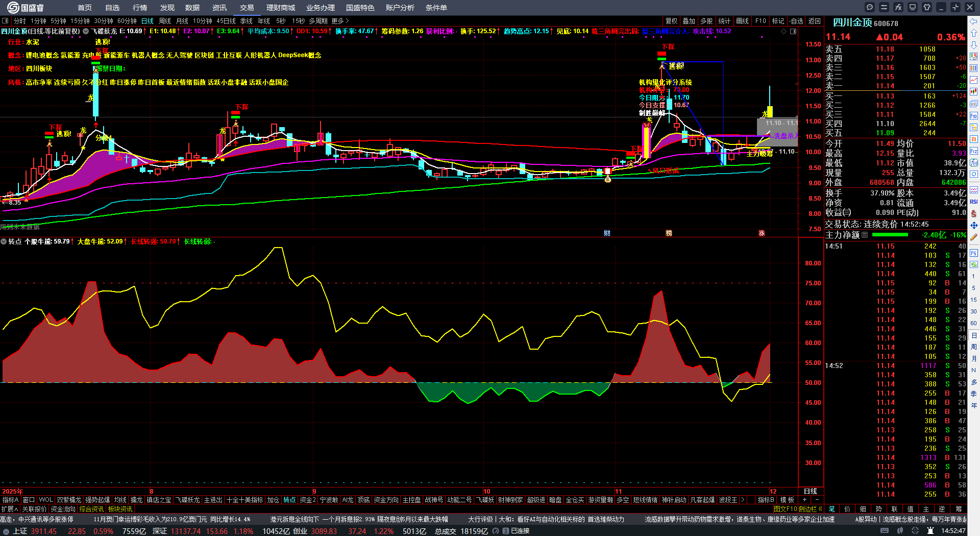Toggle the 复权 adjustment button
The image size is (980, 536).
(672, 21)
